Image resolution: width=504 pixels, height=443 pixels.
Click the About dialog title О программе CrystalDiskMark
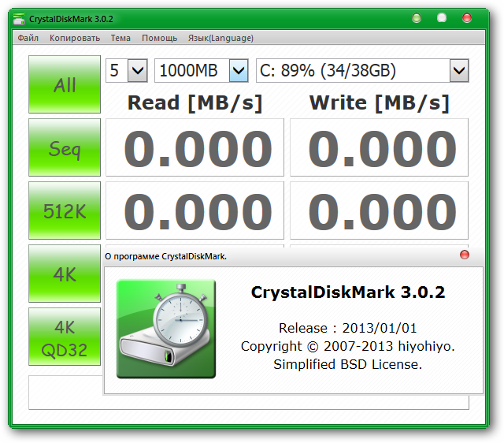pyautogui.click(x=165, y=256)
